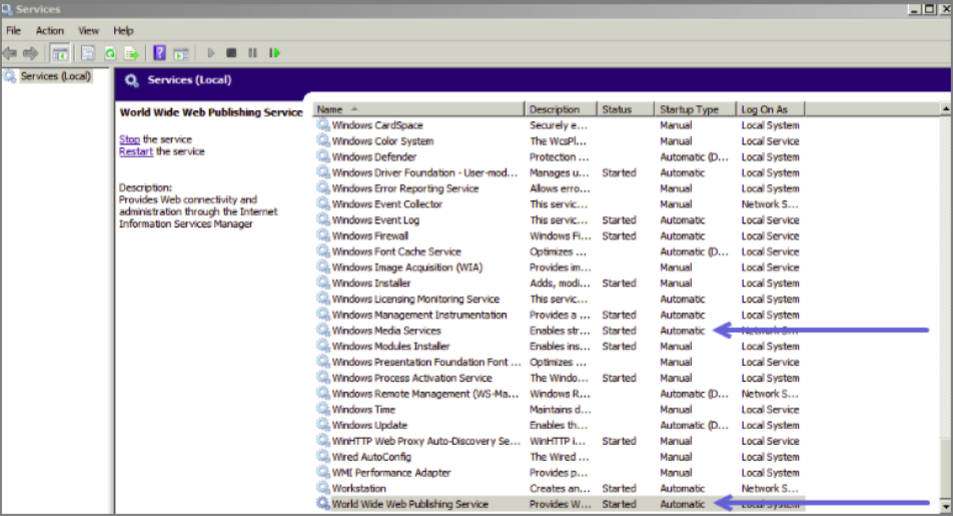Sort by Description column header

point(560,109)
